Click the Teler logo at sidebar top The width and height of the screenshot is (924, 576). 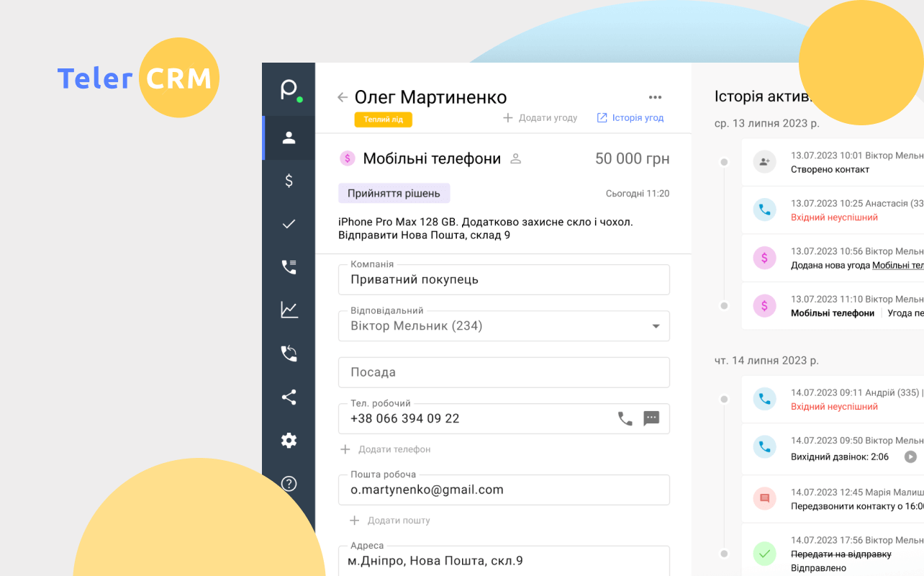[x=290, y=91]
